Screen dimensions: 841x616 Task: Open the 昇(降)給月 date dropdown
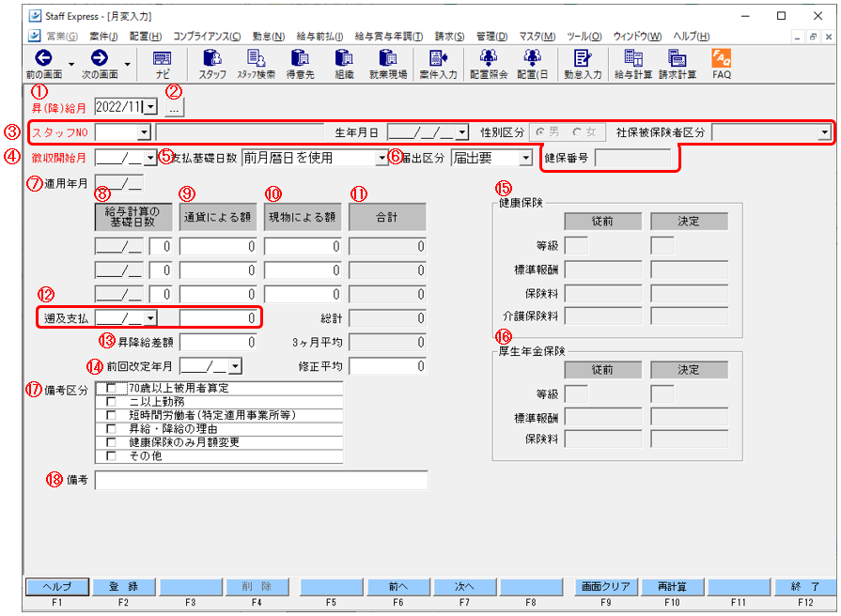click(150, 107)
